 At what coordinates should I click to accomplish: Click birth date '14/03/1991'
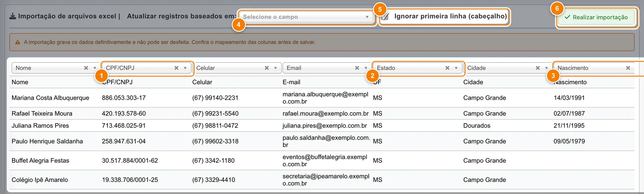pyautogui.click(x=569, y=98)
